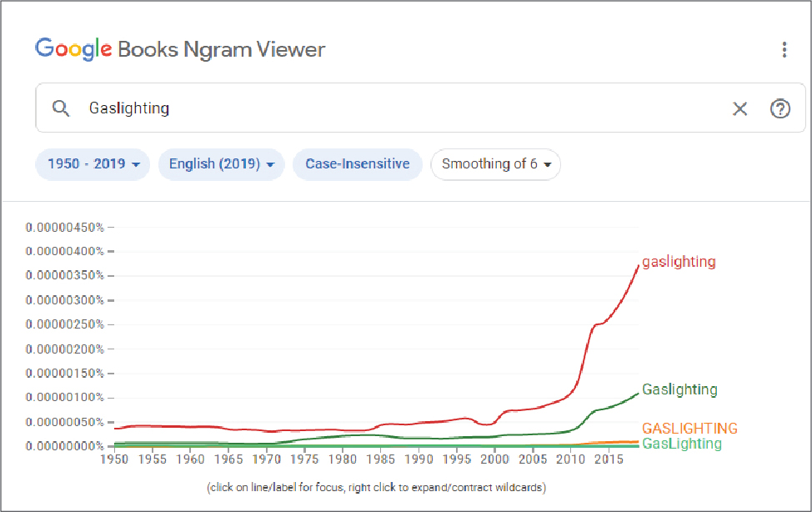Select the teal GasLighting series label
The height and width of the screenshot is (512, 812).
click(x=681, y=444)
